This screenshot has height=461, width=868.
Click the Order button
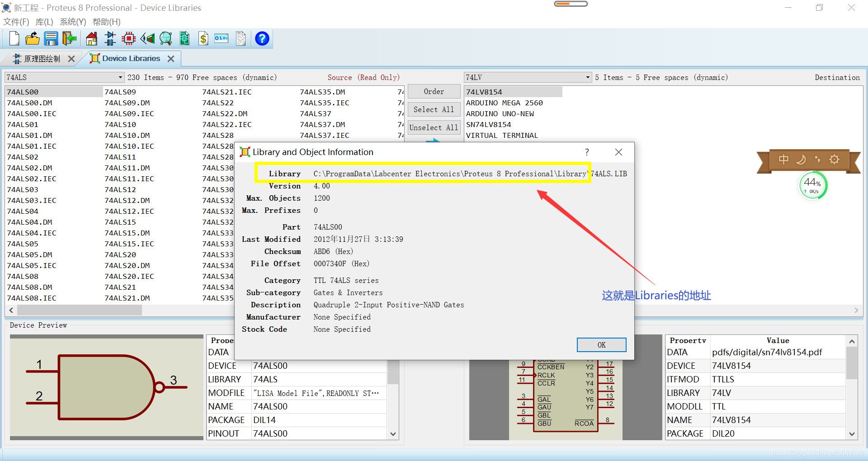tap(434, 91)
